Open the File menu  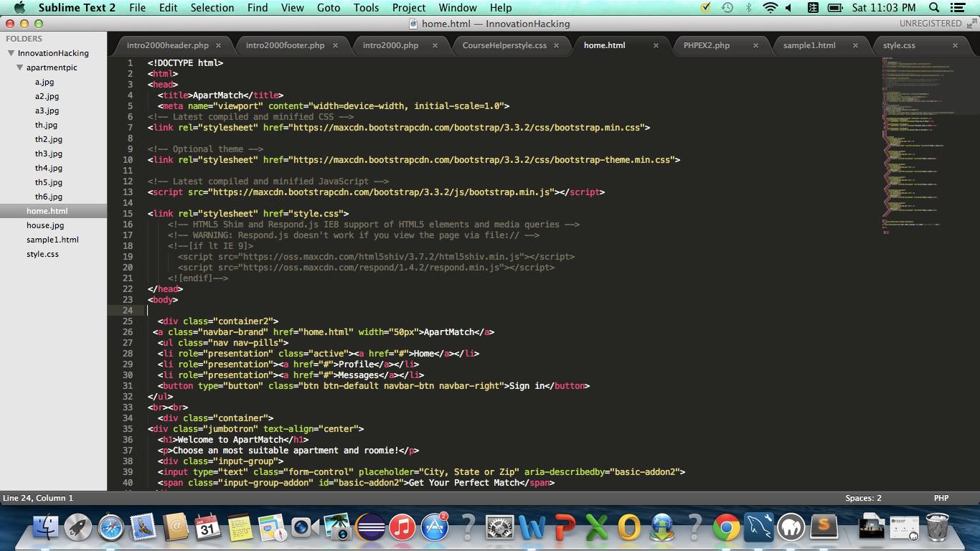(x=137, y=8)
